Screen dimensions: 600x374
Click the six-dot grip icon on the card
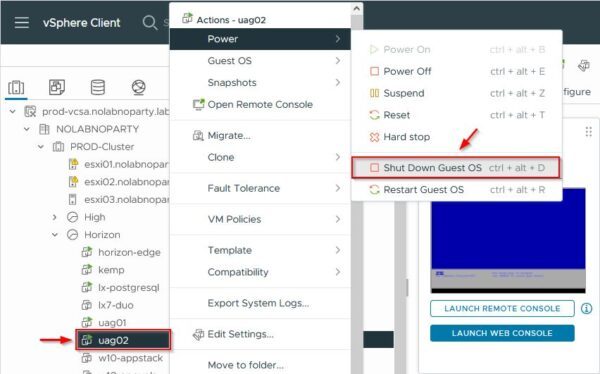click(x=589, y=132)
